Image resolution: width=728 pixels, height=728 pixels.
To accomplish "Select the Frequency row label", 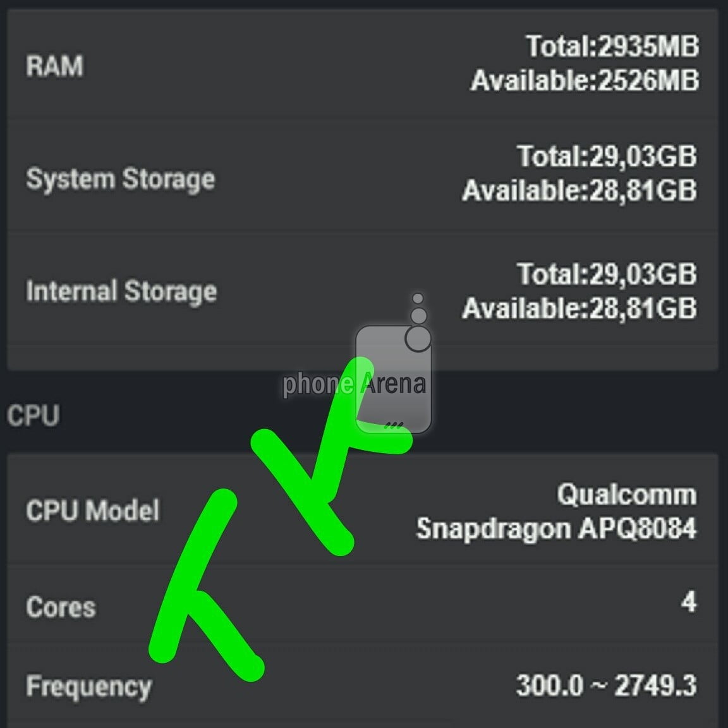I will (88, 686).
